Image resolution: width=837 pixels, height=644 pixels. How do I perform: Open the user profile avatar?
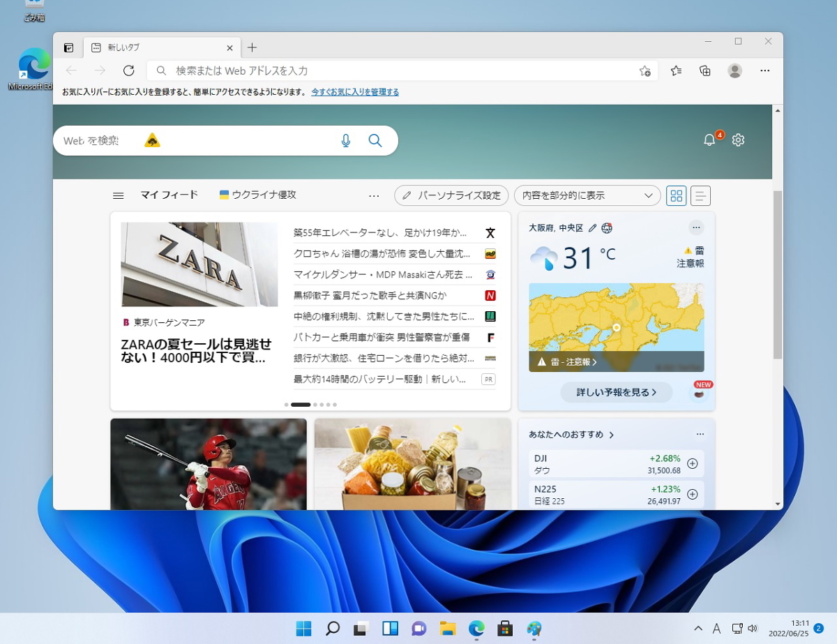point(734,70)
